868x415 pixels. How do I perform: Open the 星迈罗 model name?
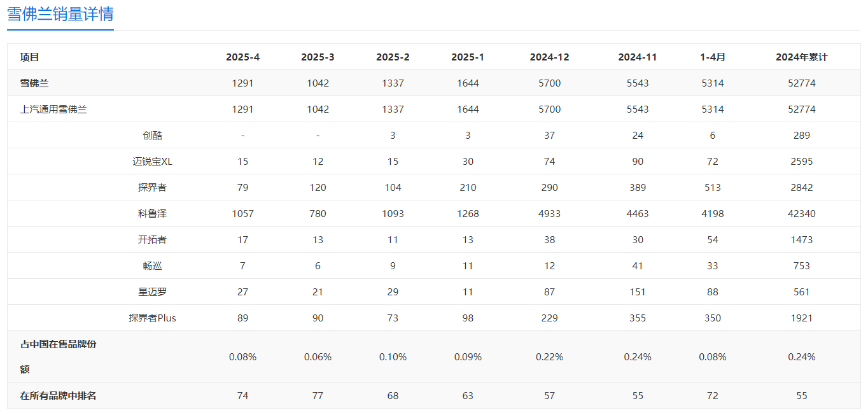tap(153, 292)
